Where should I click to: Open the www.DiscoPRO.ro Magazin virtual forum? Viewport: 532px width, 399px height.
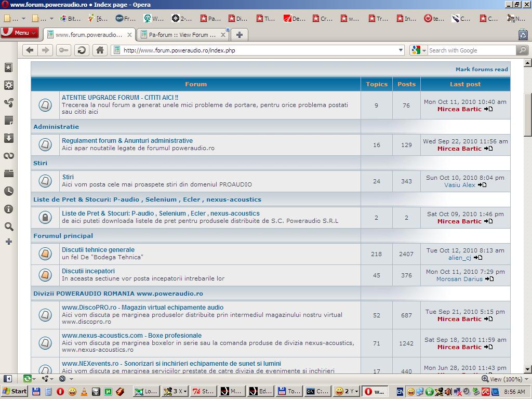(142, 308)
